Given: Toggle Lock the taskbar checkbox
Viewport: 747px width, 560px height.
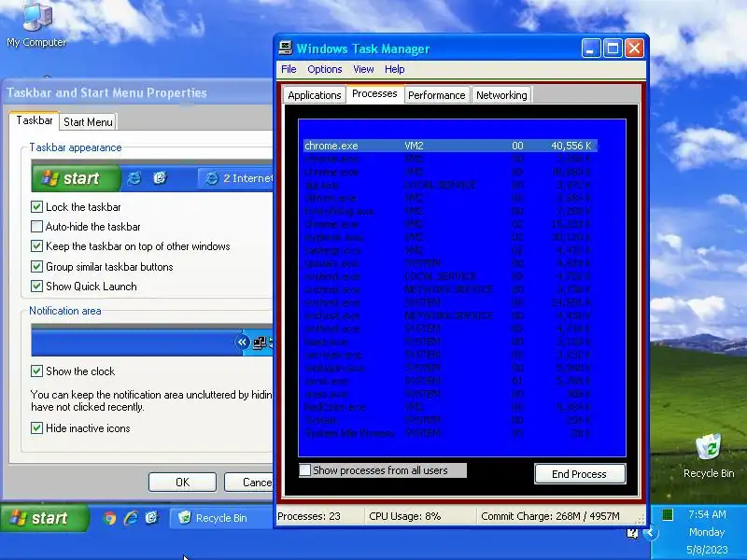Looking at the screenshot, I should 36,206.
